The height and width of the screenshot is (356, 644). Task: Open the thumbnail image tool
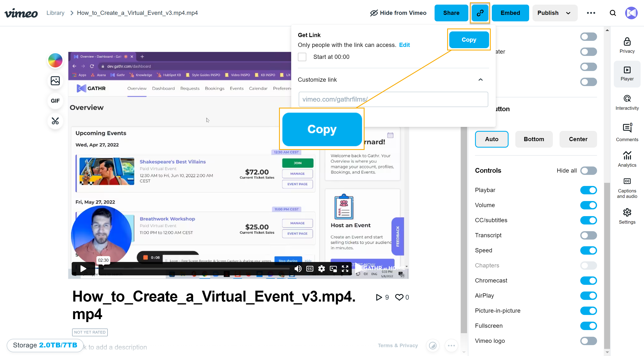[x=55, y=81]
